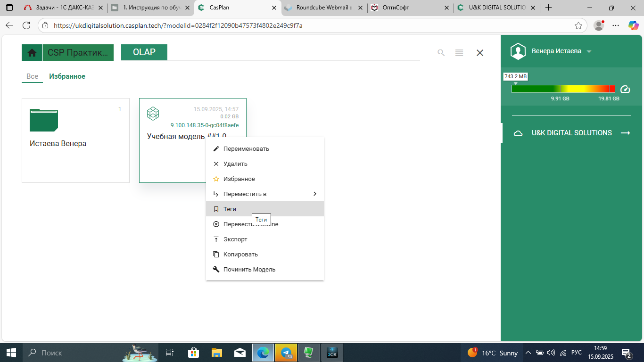Click the user avatar hexagon icon

(x=518, y=51)
